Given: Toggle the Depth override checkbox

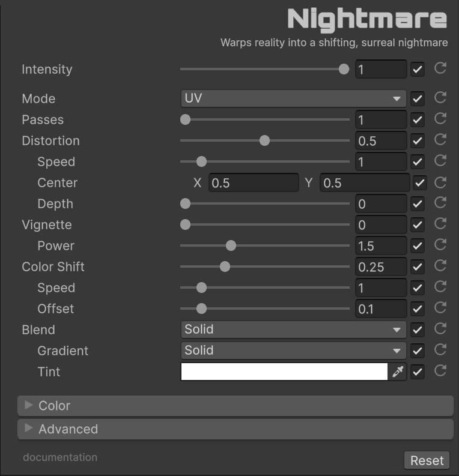Looking at the screenshot, I should (418, 203).
